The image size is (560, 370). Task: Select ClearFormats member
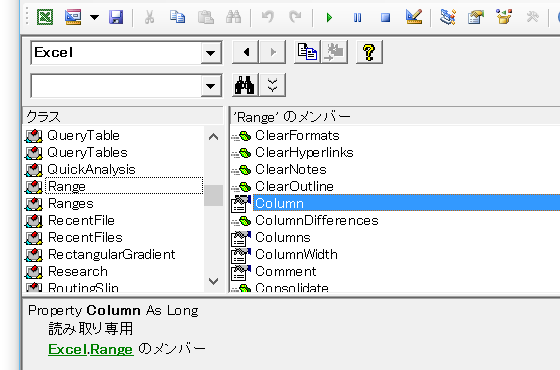coord(297,135)
